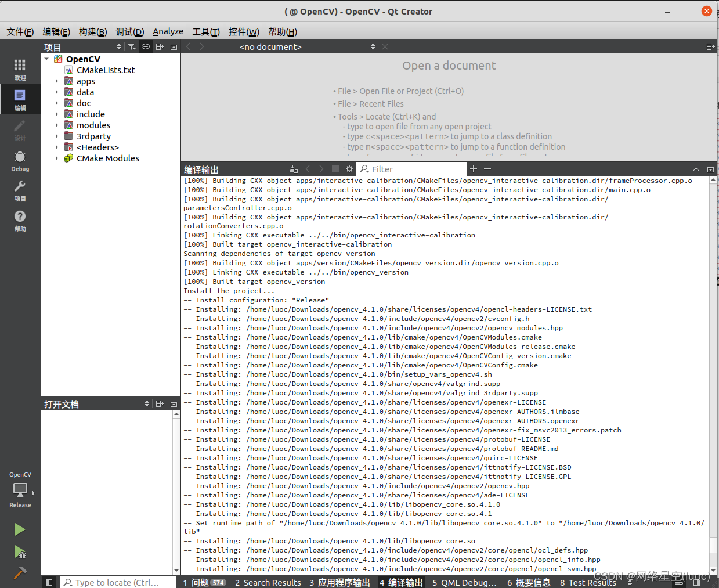The width and height of the screenshot is (719, 588).
Task: Expand the <Headers> node
Action: [x=57, y=147]
